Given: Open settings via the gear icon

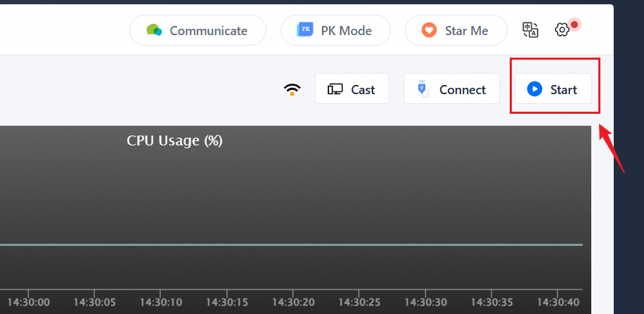Looking at the screenshot, I should [x=562, y=30].
